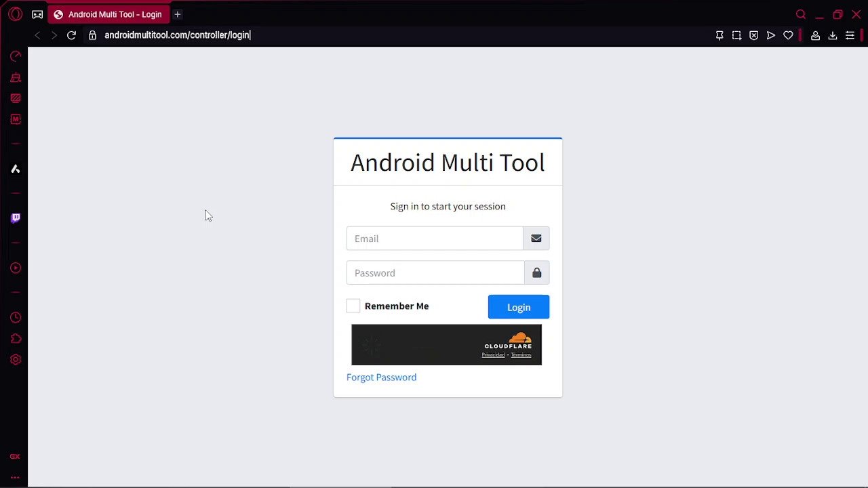
Task: Click the Remember Me label
Action: (397, 306)
